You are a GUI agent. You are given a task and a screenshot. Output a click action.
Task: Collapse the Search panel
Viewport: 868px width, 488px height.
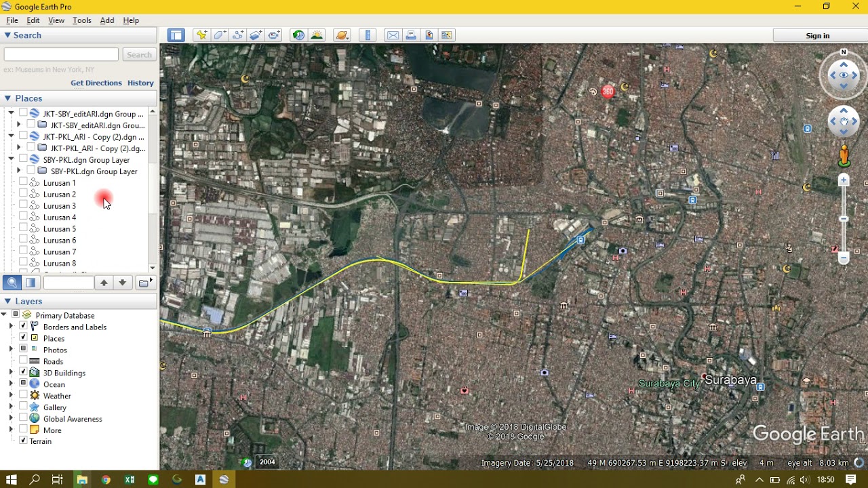[7, 35]
